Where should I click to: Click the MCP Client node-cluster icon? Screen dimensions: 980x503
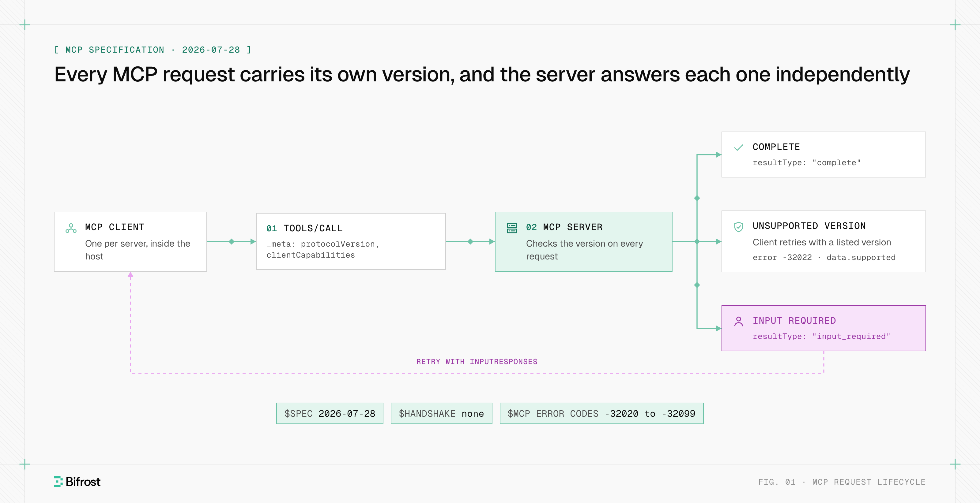71,228
